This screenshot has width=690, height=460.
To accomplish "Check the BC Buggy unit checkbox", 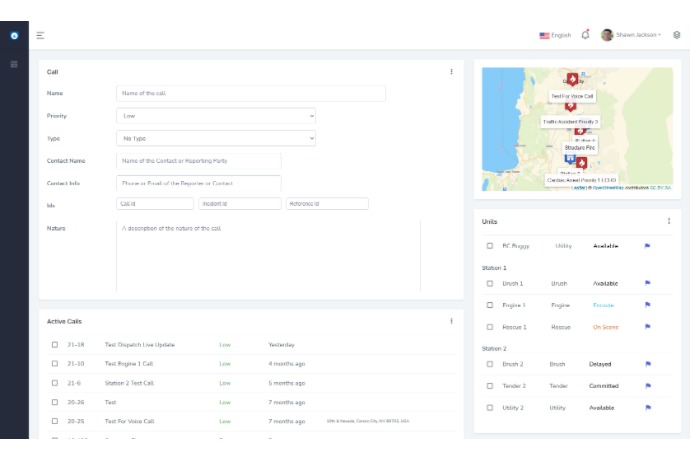I will click(490, 246).
